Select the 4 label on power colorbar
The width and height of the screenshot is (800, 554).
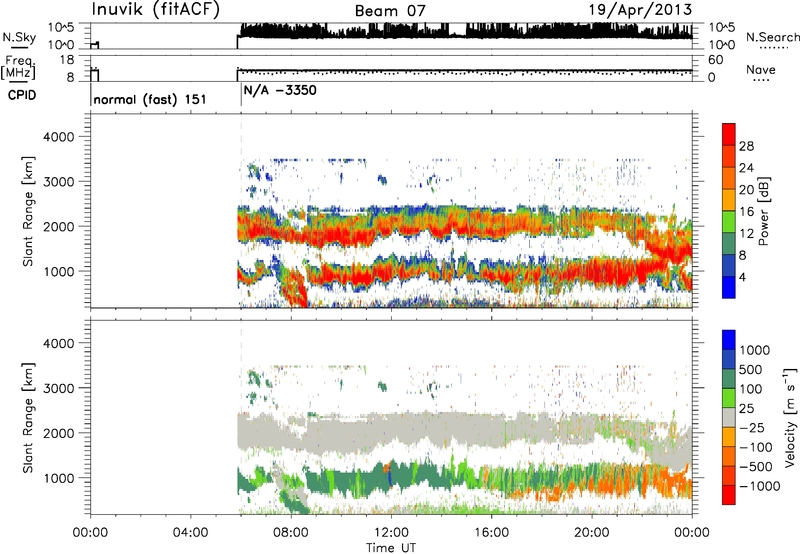743,277
